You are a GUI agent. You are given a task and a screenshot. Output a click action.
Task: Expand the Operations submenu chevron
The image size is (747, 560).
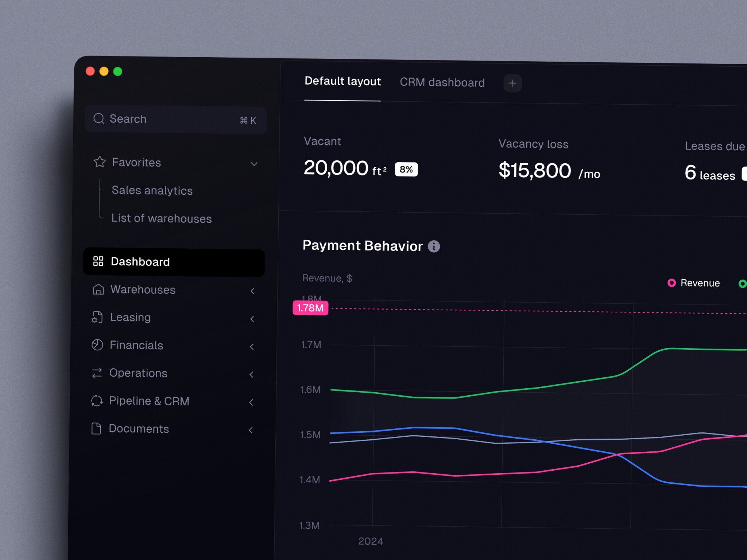tap(251, 374)
